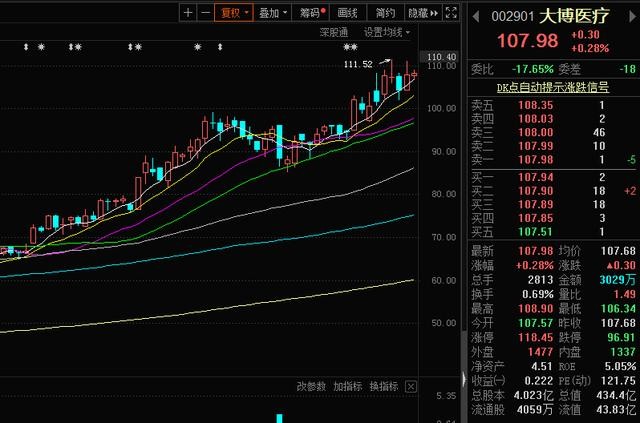Click 改参数 to modify indicator parameters
This screenshot has width=640, height=423.
[x=311, y=386]
